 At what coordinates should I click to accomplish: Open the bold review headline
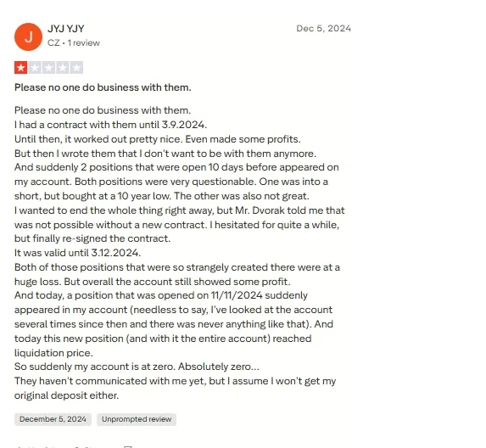click(103, 87)
